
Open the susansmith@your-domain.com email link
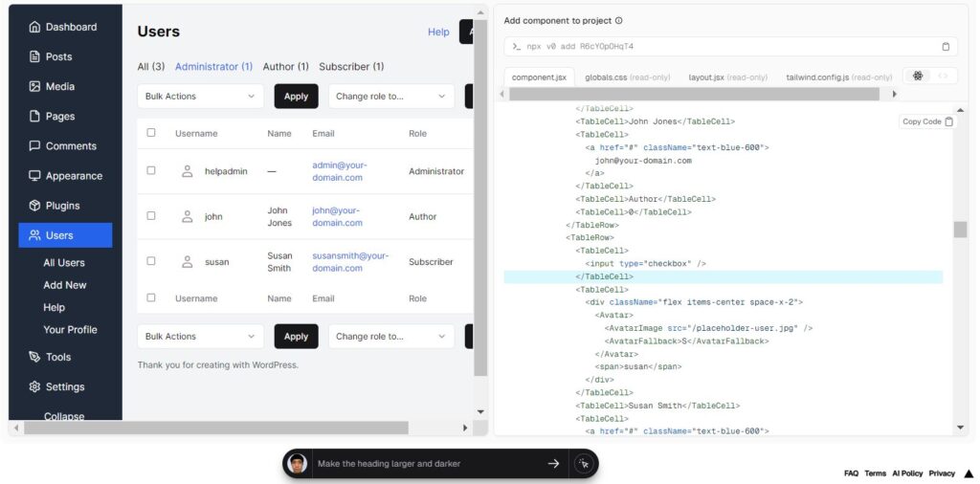tap(350, 262)
